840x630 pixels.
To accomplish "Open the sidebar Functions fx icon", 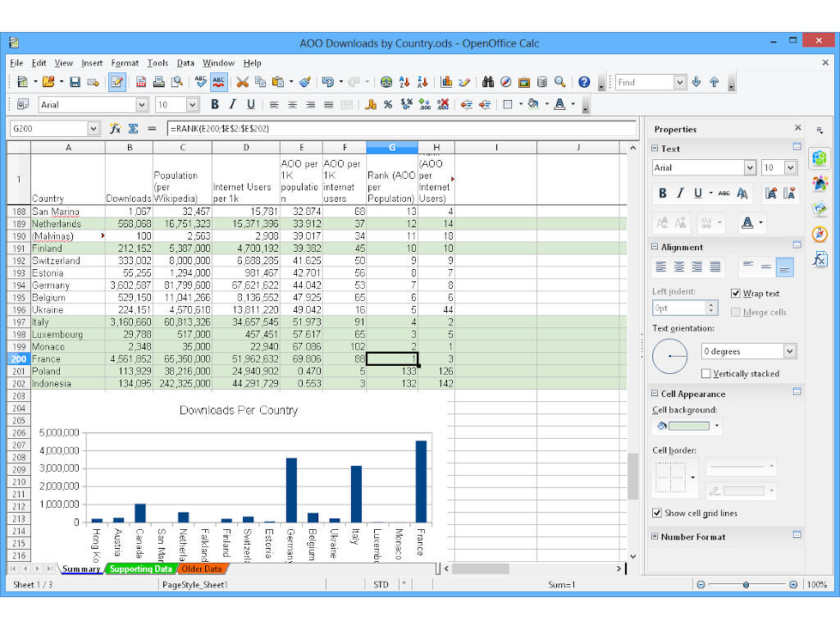I will coord(819,260).
